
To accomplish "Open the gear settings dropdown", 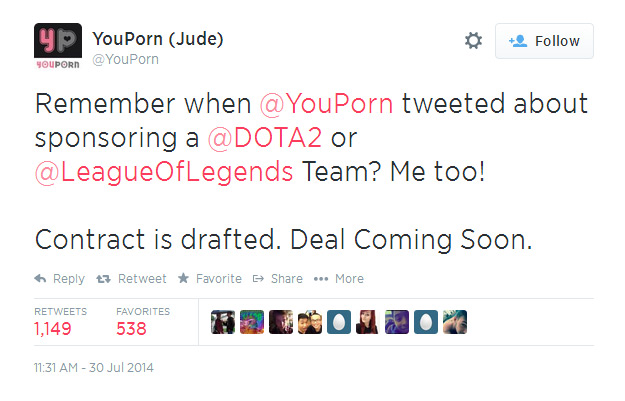I will (x=473, y=41).
